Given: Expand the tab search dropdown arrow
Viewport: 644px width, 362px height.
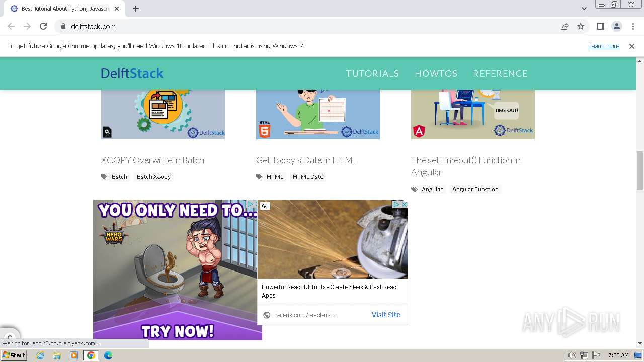Looking at the screenshot, I should [584, 9].
